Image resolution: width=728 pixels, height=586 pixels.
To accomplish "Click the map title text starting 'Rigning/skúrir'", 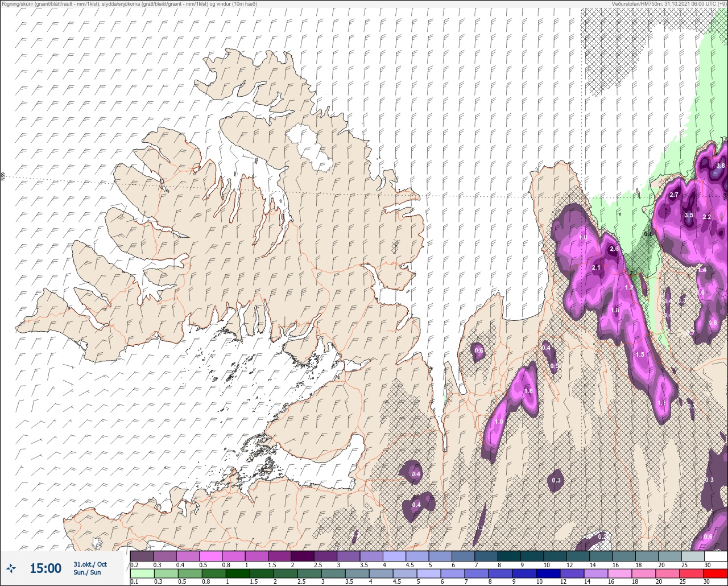I will [129, 3].
